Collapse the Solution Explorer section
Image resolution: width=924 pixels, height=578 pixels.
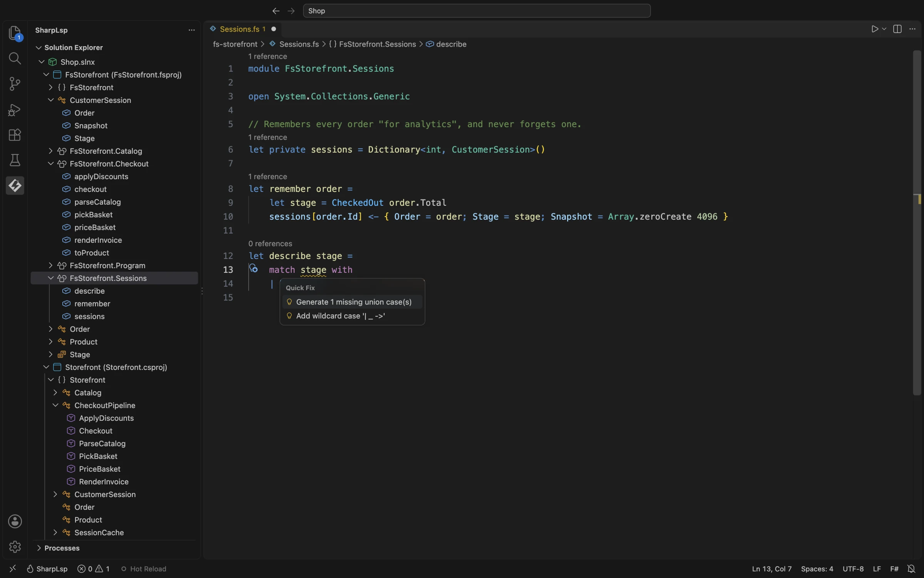pyautogui.click(x=39, y=47)
